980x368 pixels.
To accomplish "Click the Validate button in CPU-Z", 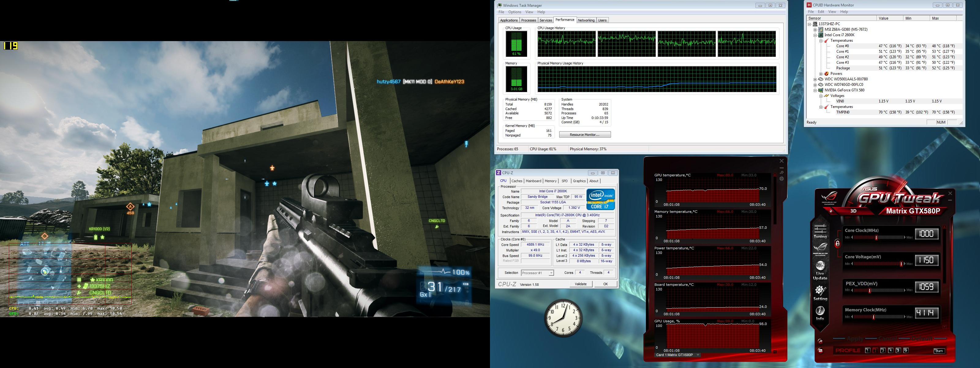I will click(x=581, y=284).
